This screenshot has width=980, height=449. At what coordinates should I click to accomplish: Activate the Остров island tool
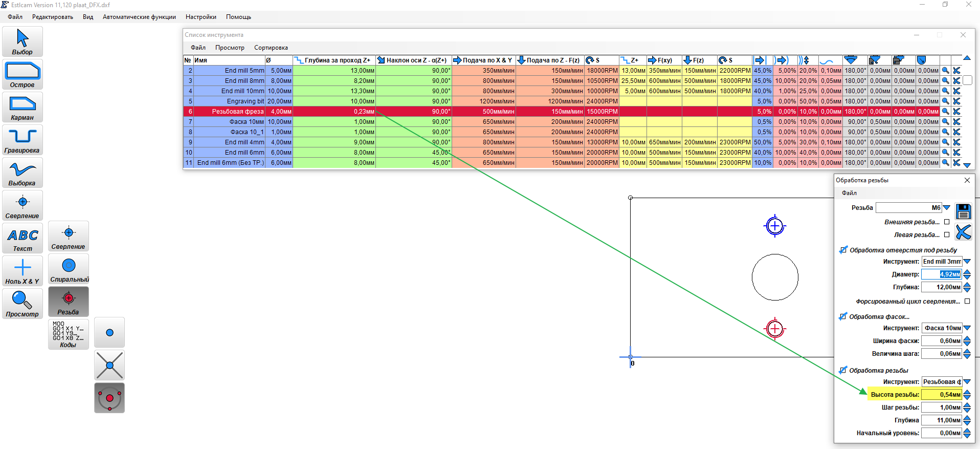(23, 74)
